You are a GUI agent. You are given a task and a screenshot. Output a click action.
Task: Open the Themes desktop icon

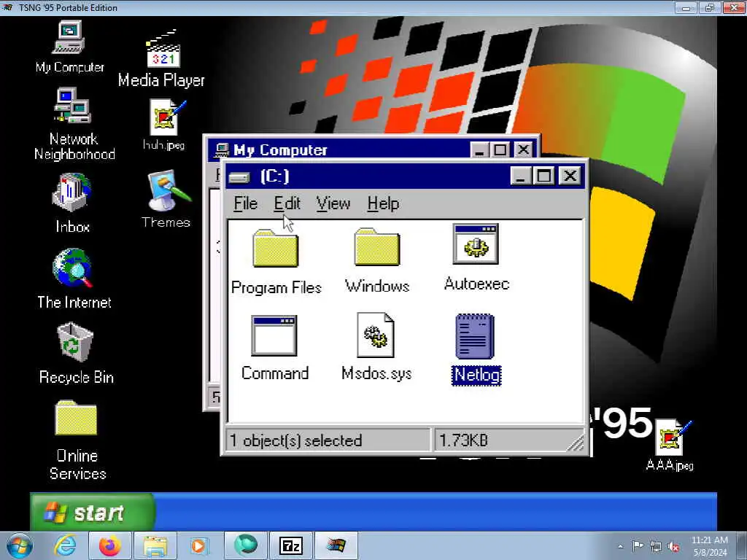pos(166,200)
